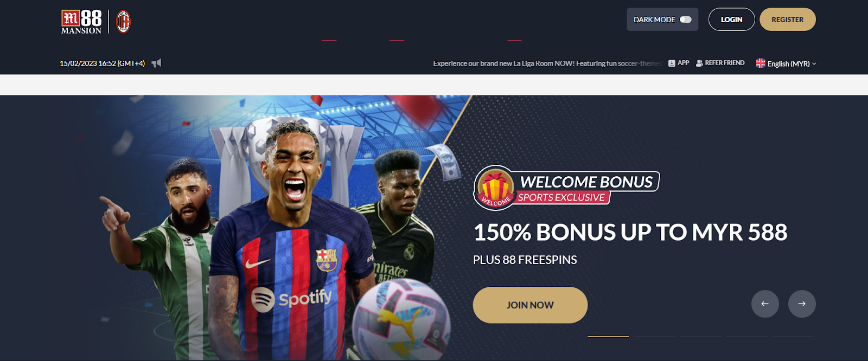868x361 pixels.
Task: Click the Welcome Bonus gift badge
Action: pos(494,188)
